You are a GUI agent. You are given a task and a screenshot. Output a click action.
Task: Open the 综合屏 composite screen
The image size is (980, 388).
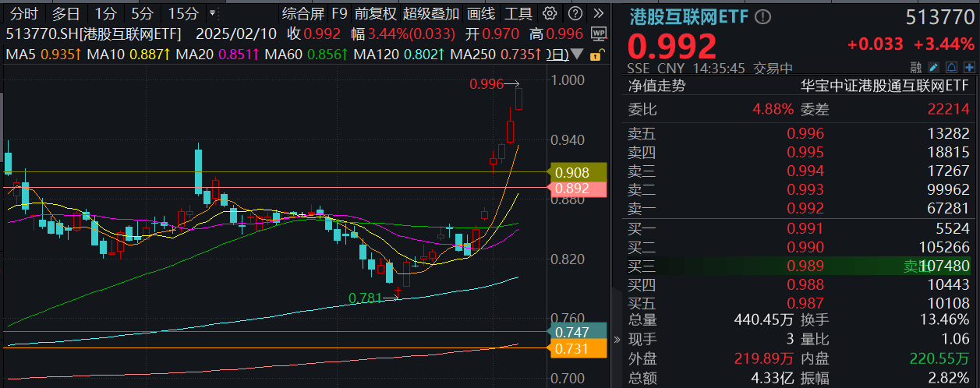(x=302, y=13)
